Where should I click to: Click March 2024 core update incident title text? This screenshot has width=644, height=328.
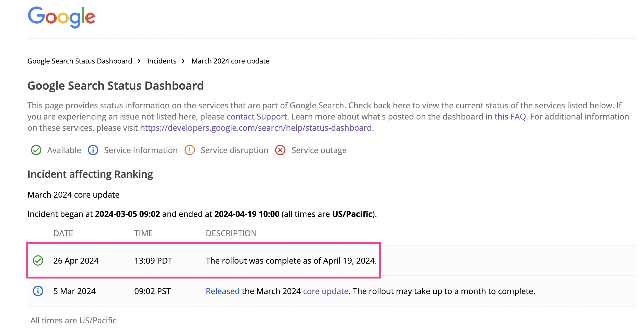tap(73, 195)
